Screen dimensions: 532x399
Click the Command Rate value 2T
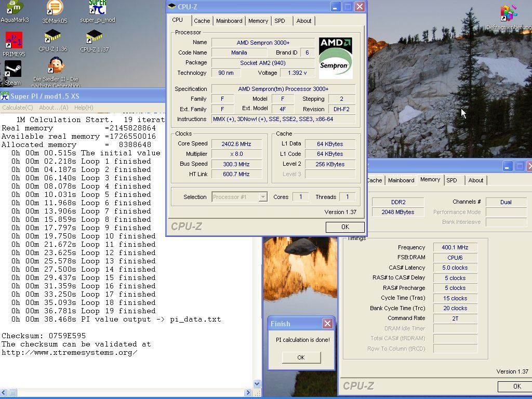[455, 318]
